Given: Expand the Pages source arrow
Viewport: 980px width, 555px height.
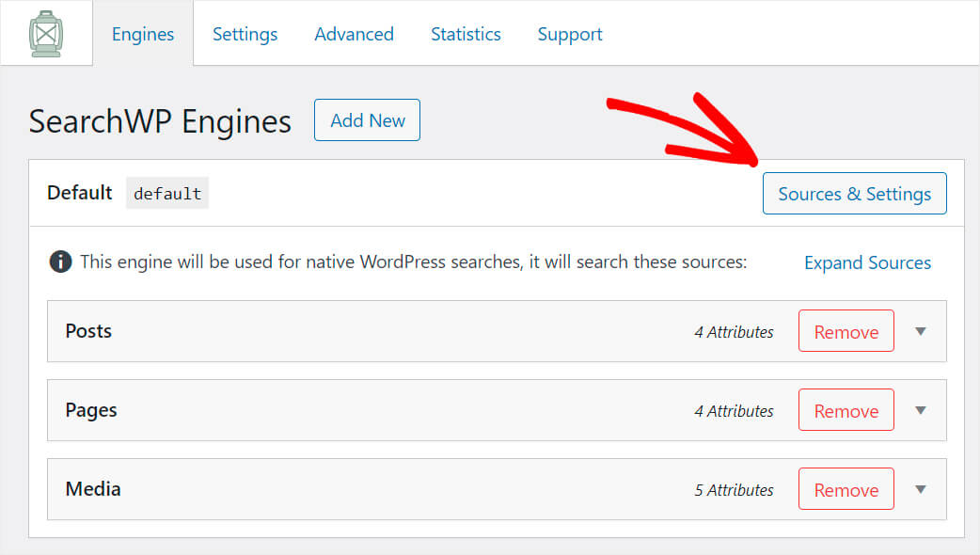Looking at the screenshot, I should [x=921, y=411].
